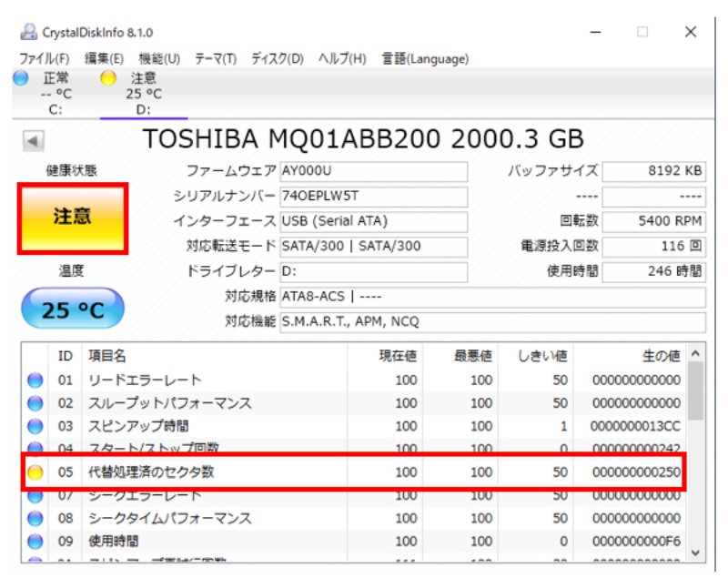Click the blue status icon for attribute 08 row
The image size is (728, 578).
(x=35, y=518)
